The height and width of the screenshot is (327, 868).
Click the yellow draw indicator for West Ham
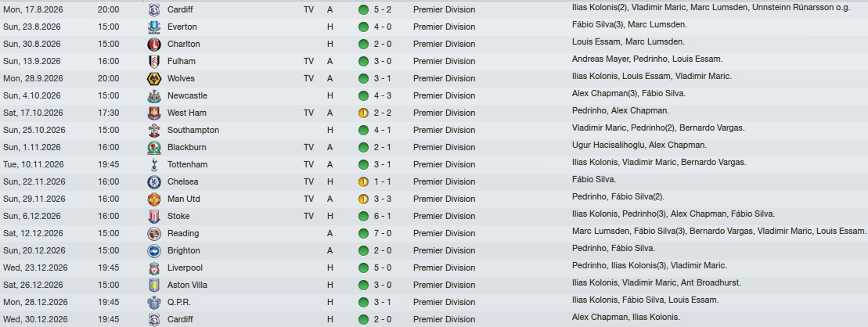pos(363,113)
